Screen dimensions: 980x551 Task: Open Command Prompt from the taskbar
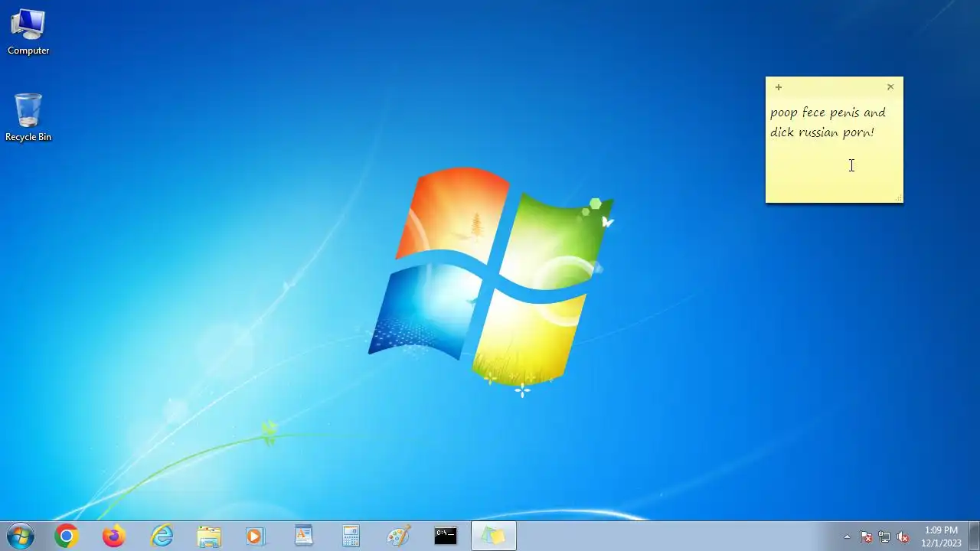446,536
